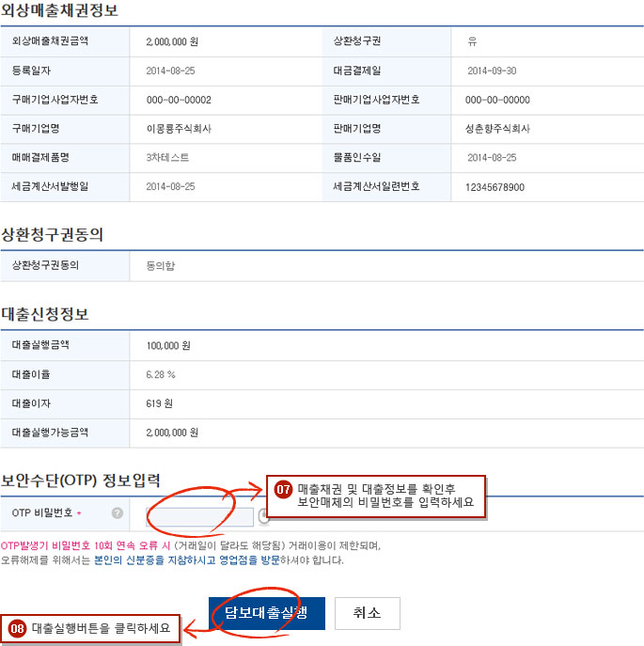Select the 구매기업사업자번호 value 000-00-00002
The image size is (644, 646).
(179, 100)
